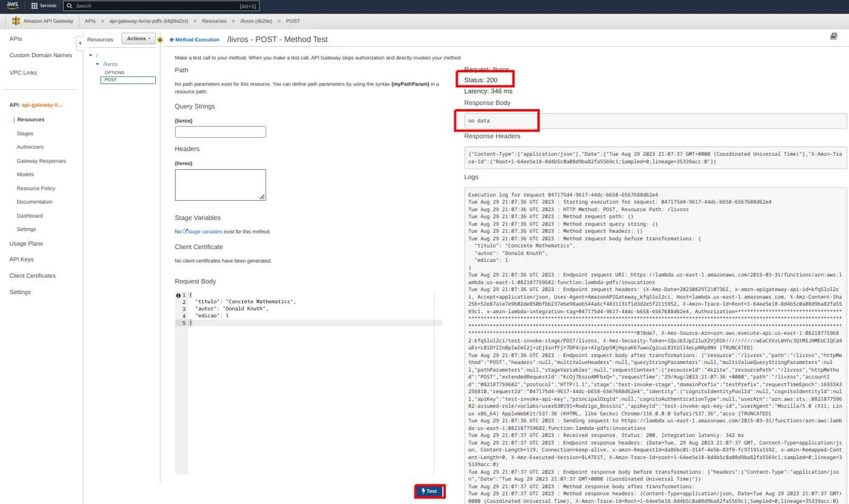Select the OPTIONS method in the resource tree
This screenshot has width=849, height=504.
114,73
